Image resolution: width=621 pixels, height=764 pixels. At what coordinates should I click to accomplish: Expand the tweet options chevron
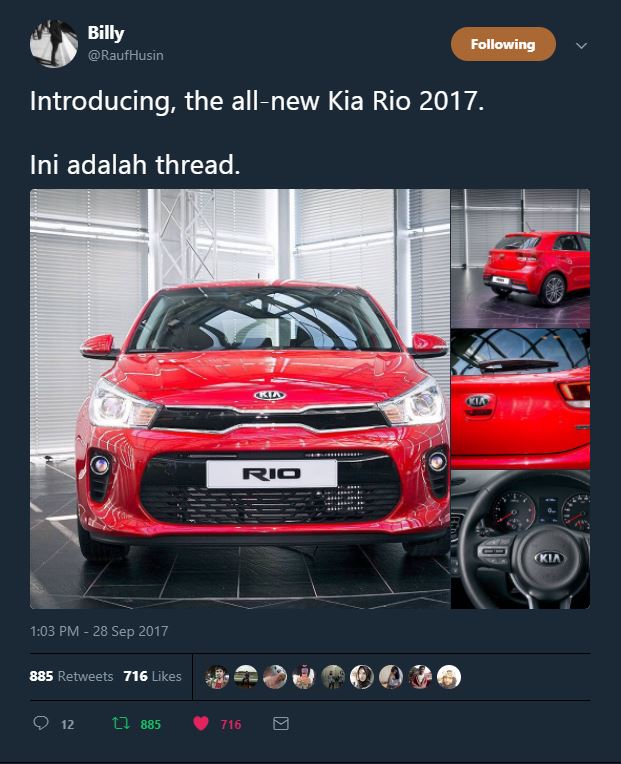[581, 46]
